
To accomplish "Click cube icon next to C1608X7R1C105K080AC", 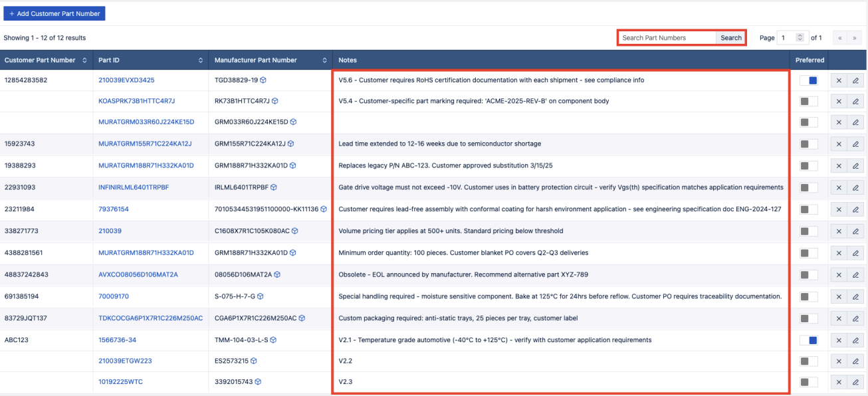I will (x=294, y=231).
